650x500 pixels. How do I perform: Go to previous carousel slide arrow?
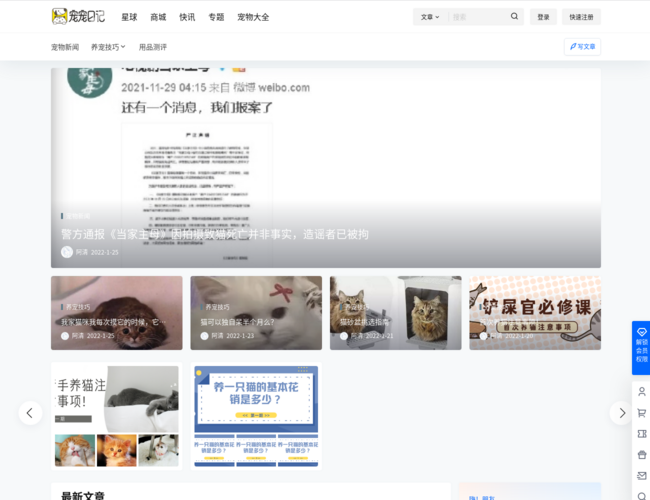(x=30, y=413)
